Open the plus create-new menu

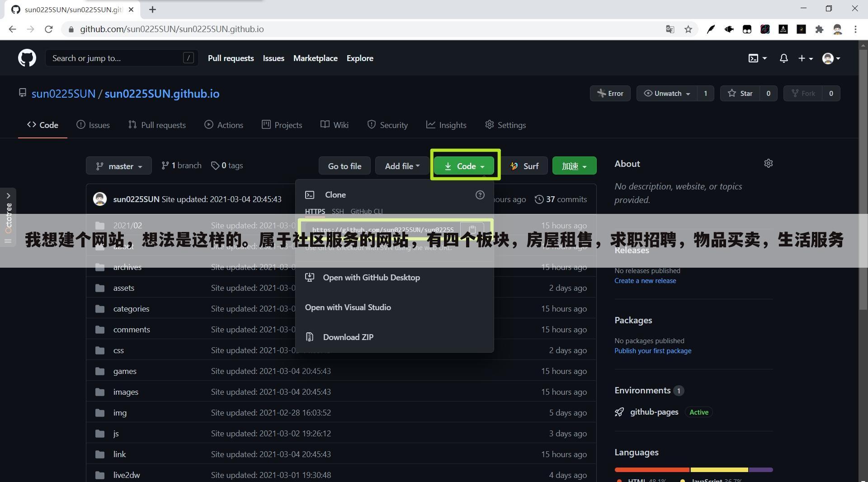point(806,58)
